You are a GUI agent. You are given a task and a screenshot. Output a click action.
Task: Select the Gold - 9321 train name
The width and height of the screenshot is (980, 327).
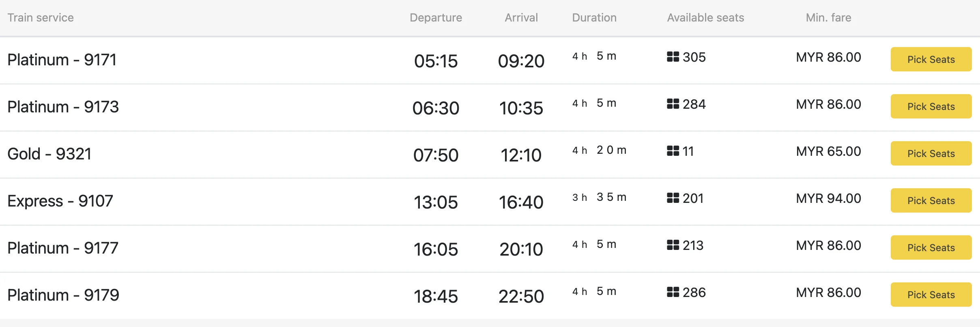pyautogui.click(x=49, y=154)
